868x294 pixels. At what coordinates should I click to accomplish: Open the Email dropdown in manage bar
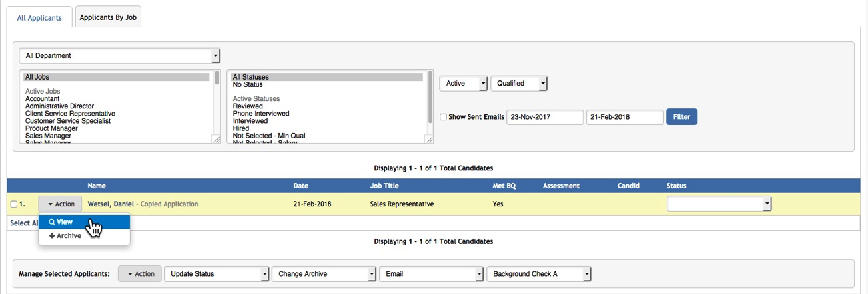[x=431, y=274]
